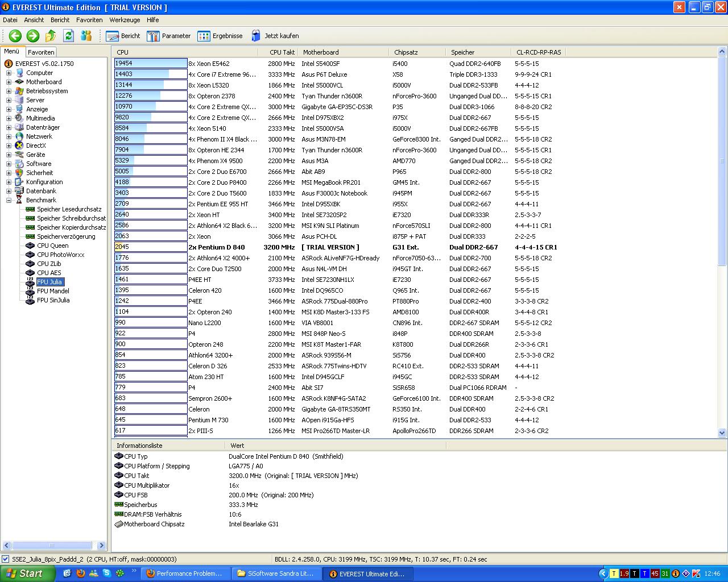
Task: Sort by the Chipsatz column header
Action: click(418, 52)
